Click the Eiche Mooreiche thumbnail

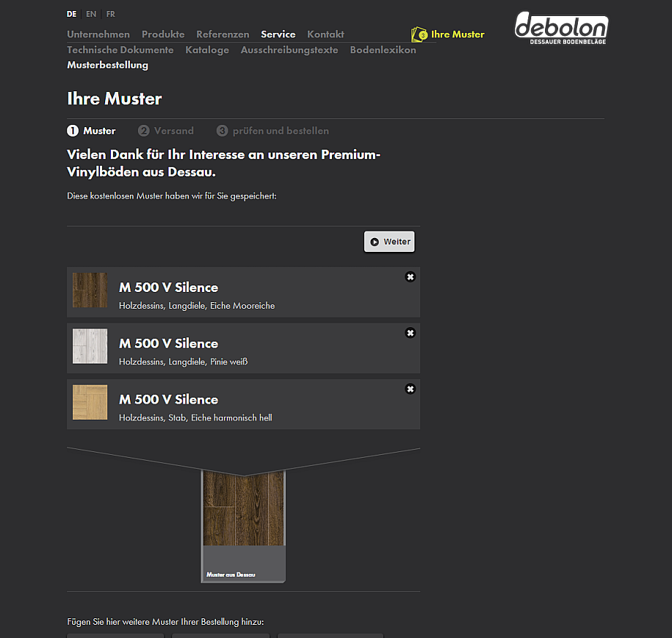point(90,291)
